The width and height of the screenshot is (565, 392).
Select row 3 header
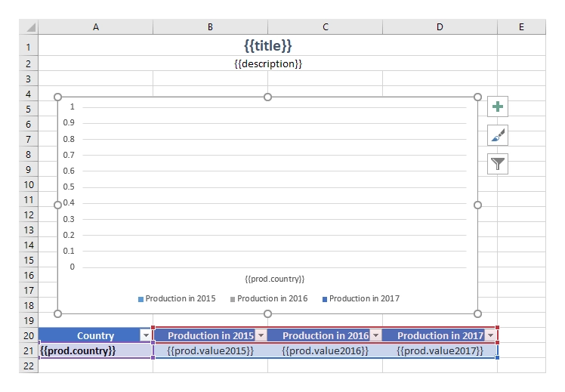point(29,79)
